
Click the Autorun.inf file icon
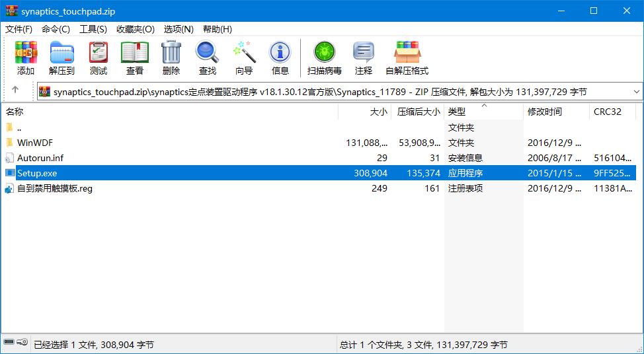coord(9,158)
